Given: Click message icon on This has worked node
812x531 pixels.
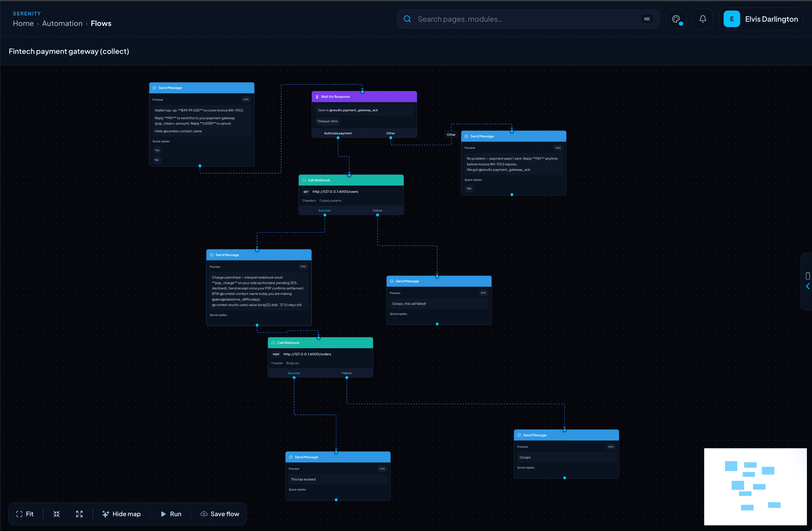Looking at the screenshot, I should pos(291,457).
